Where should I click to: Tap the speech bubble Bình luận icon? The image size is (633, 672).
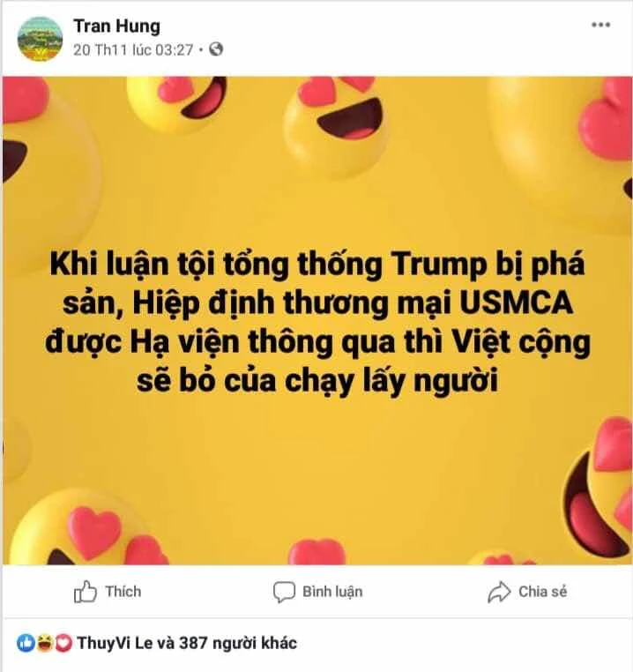tap(284, 593)
